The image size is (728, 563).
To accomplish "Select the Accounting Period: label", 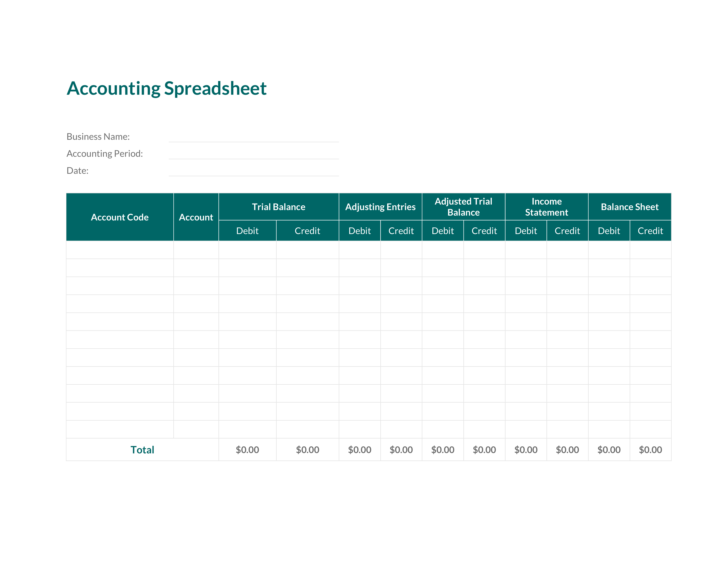I will coord(105,154).
